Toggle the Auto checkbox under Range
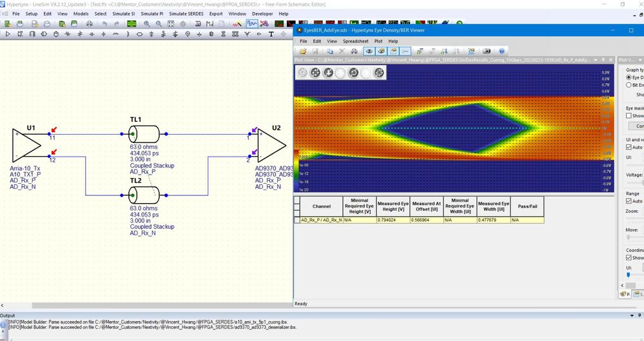This screenshot has width=644, height=341. coord(630,201)
